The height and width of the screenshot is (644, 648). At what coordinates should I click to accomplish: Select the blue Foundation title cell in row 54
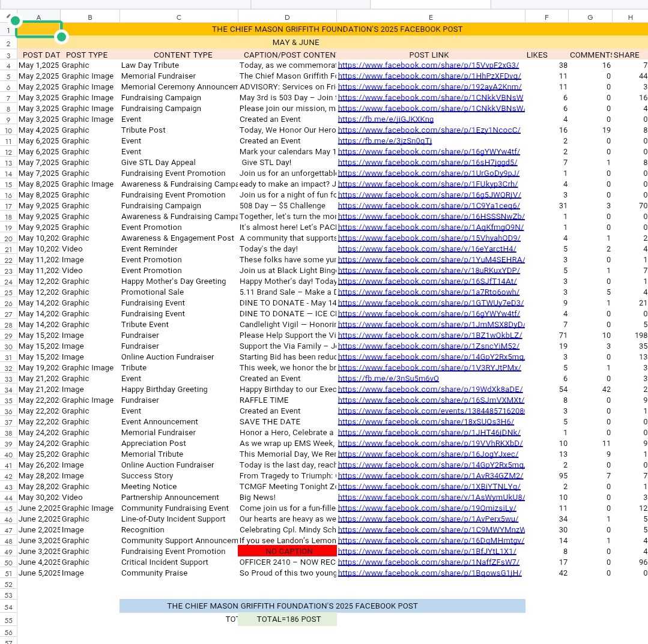tap(322, 606)
